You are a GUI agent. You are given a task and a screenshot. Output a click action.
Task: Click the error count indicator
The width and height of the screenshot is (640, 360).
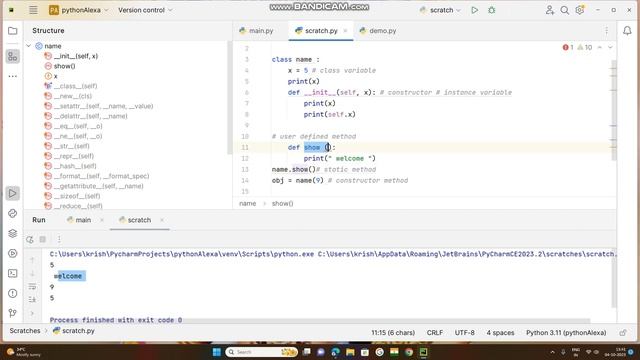coord(568,47)
